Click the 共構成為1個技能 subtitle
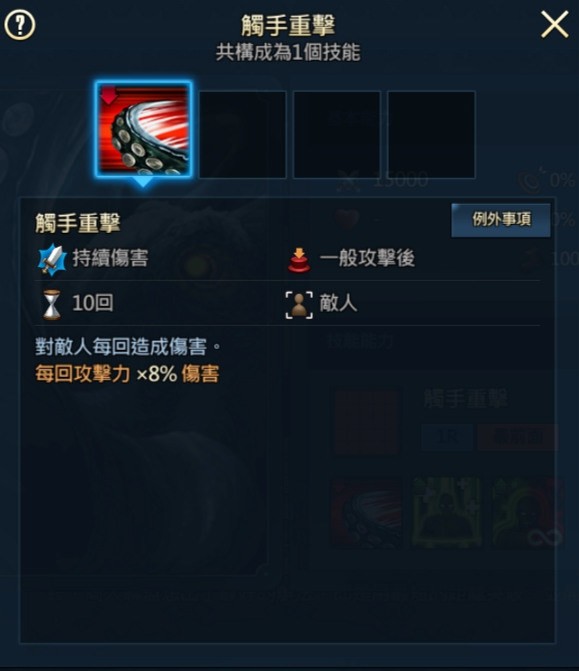 click(288, 53)
